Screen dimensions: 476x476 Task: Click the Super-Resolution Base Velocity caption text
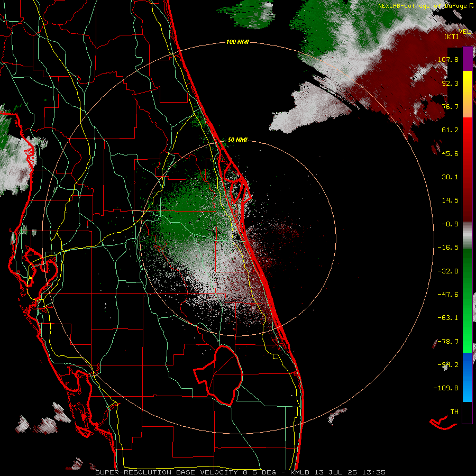(x=241, y=472)
